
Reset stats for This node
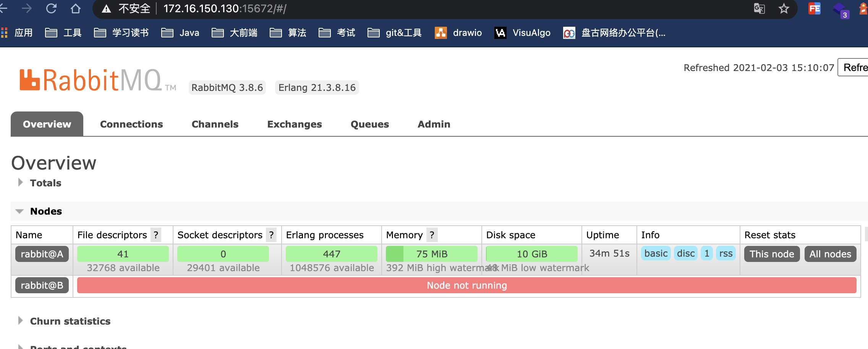[x=772, y=254]
